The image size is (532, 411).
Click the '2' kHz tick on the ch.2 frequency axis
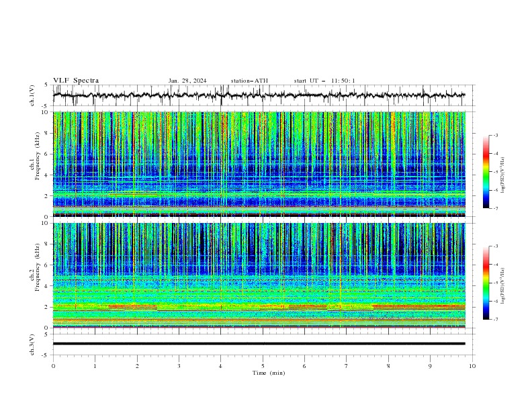pyautogui.click(x=48, y=307)
